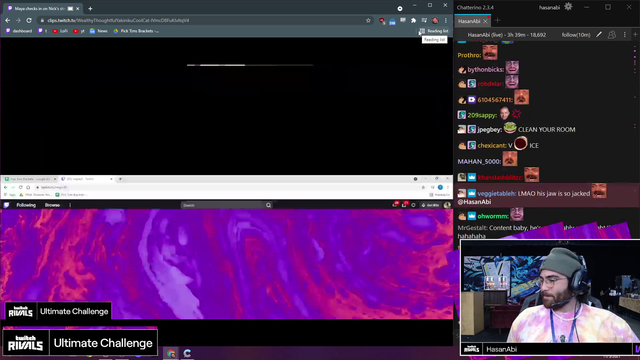This screenshot has height=360, width=640.
Task: Bookmark the page with the star icon
Action: tap(368, 20)
